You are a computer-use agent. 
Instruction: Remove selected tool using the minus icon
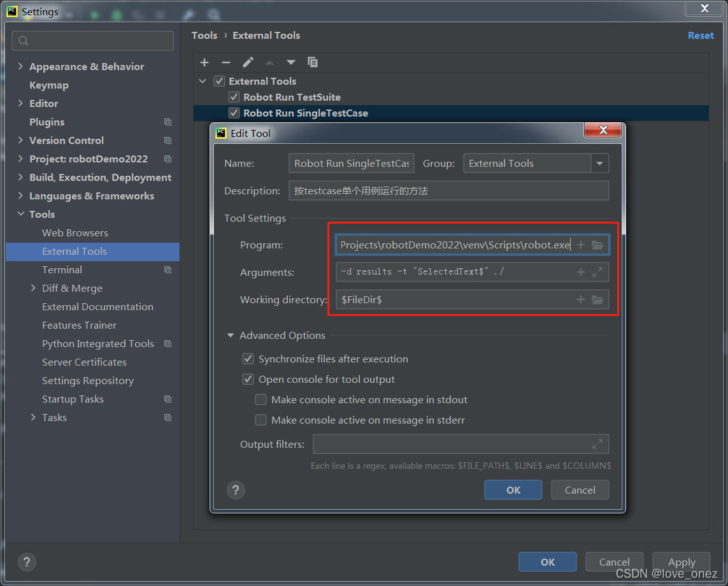226,62
